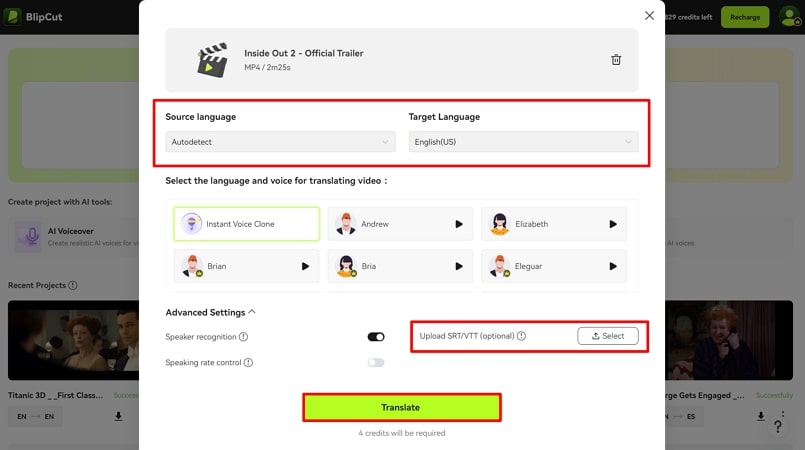Play the Elizabeth voice sample
Image resolution: width=805 pixels, height=450 pixels.
(x=612, y=224)
